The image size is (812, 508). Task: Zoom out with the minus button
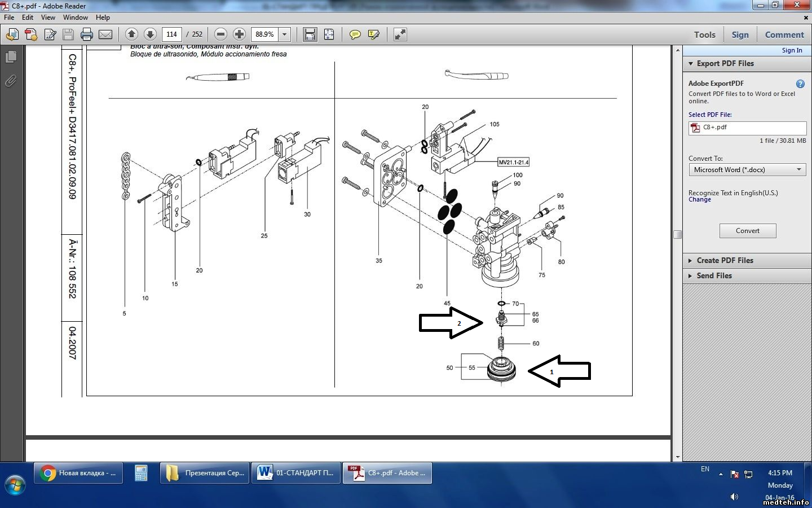coord(221,34)
